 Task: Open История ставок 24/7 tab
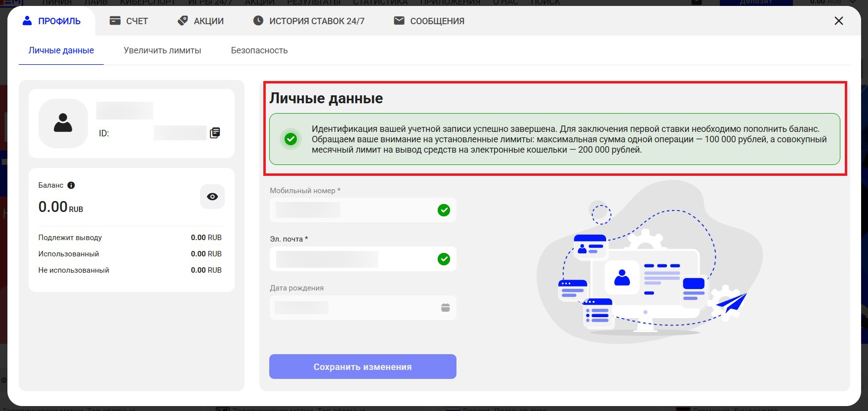coord(309,21)
